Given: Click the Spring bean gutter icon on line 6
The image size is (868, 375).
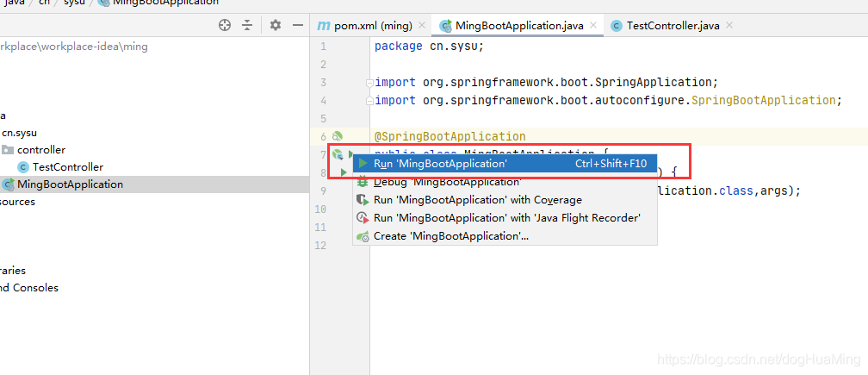Looking at the screenshot, I should point(338,135).
